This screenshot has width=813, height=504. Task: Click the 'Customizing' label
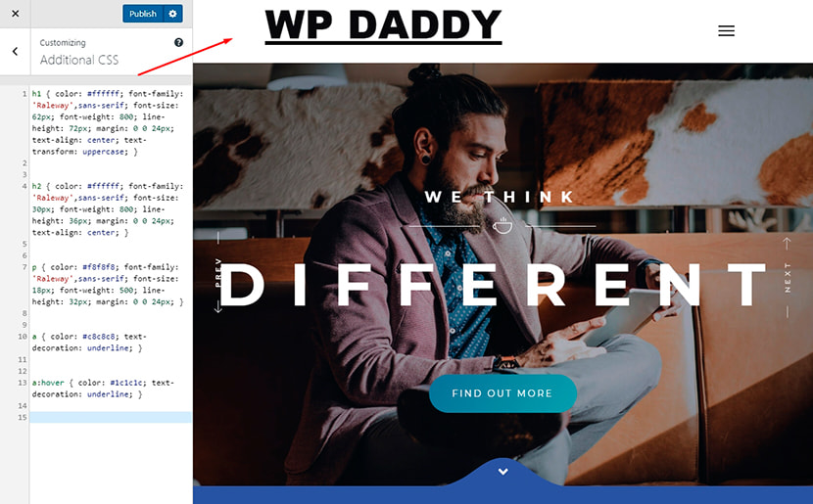click(63, 43)
